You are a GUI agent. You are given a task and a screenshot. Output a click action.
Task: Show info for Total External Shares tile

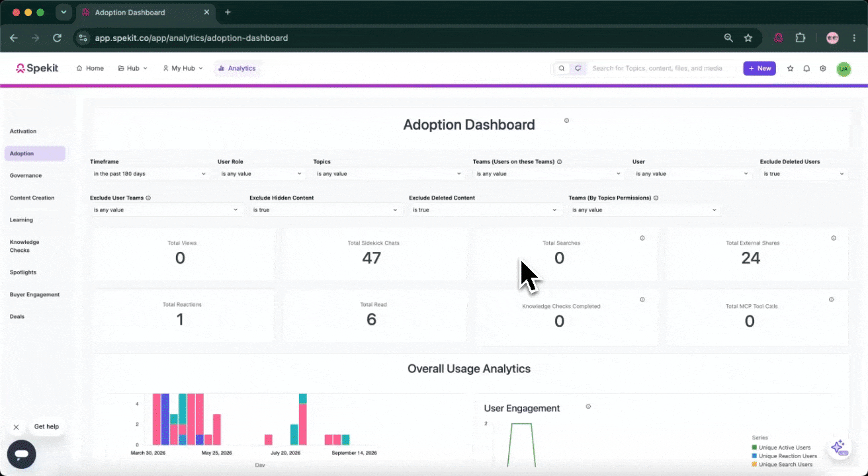coord(833,238)
